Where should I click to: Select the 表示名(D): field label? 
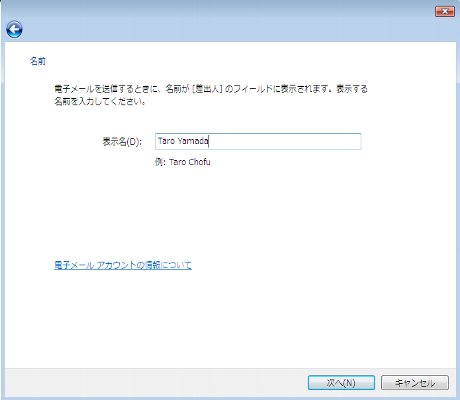click(122, 142)
